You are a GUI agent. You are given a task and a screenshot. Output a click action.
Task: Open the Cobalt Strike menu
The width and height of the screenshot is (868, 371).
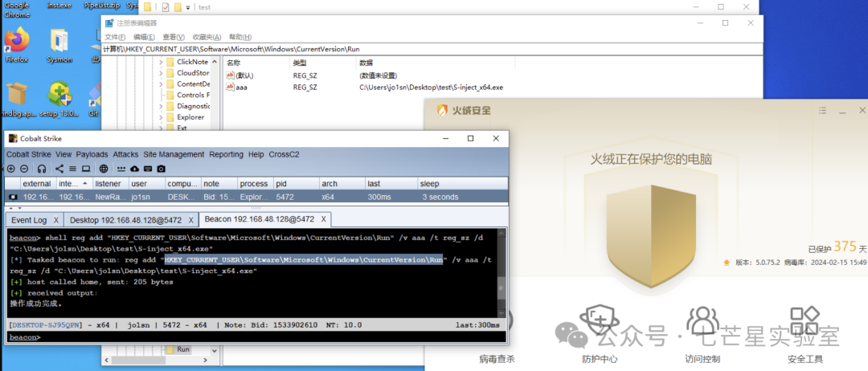click(x=28, y=154)
